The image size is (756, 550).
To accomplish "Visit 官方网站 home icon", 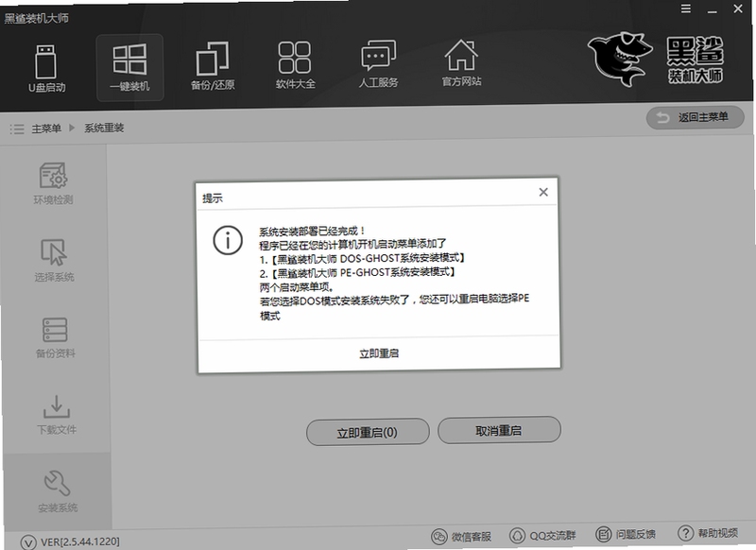I will coord(461,62).
